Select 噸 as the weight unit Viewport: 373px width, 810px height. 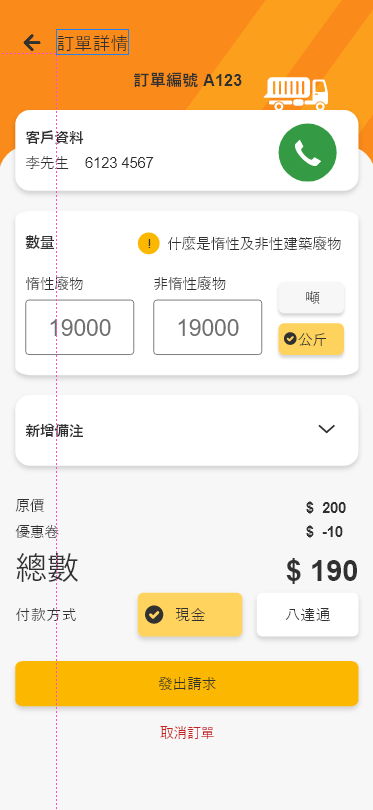(312, 298)
